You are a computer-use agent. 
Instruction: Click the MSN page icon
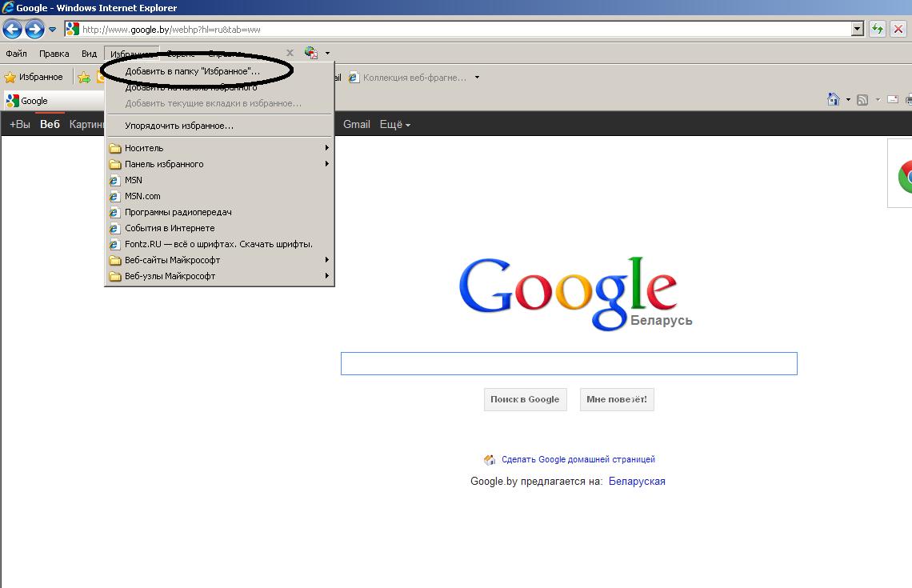114,180
